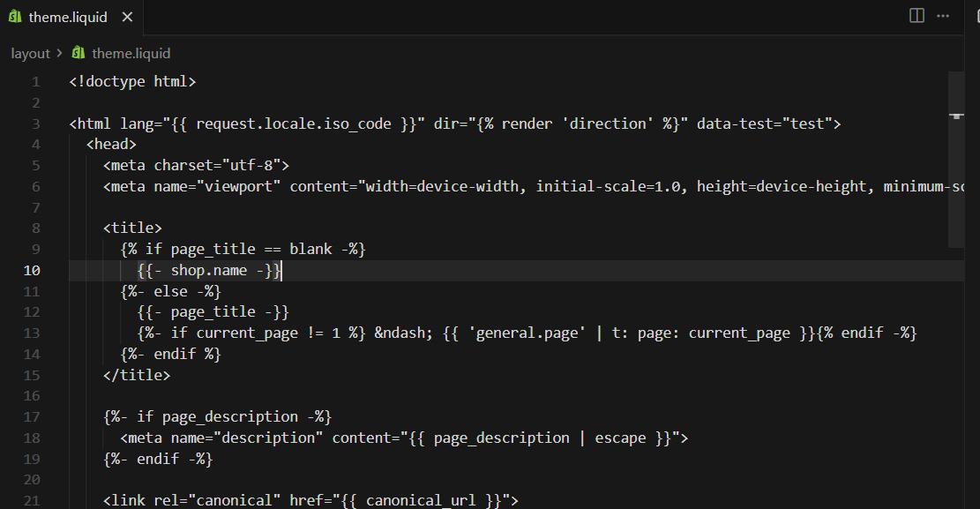
Task: Click the canonical link tag on line 21
Action: 310,500
